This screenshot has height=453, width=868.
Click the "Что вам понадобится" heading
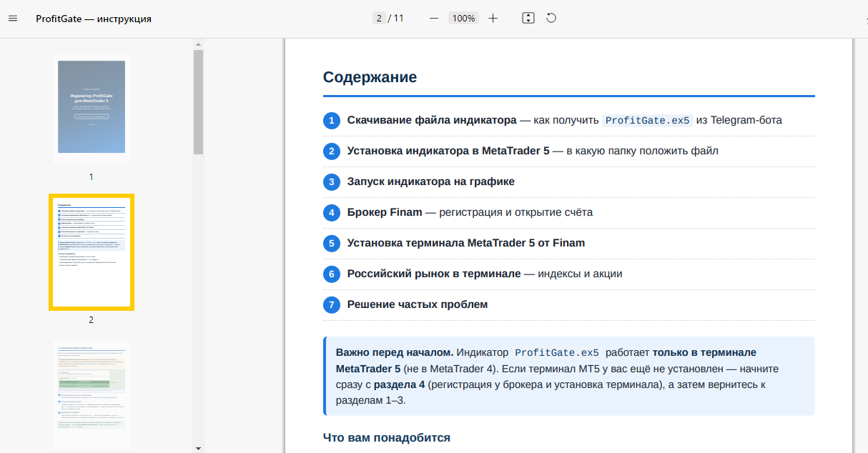[387, 437]
